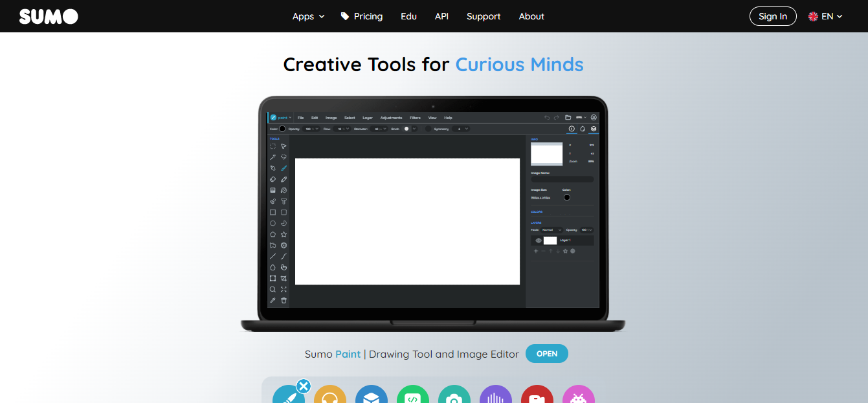Open Mode Normal dropdown in preview
The width and height of the screenshot is (868, 403).
pos(551,230)
